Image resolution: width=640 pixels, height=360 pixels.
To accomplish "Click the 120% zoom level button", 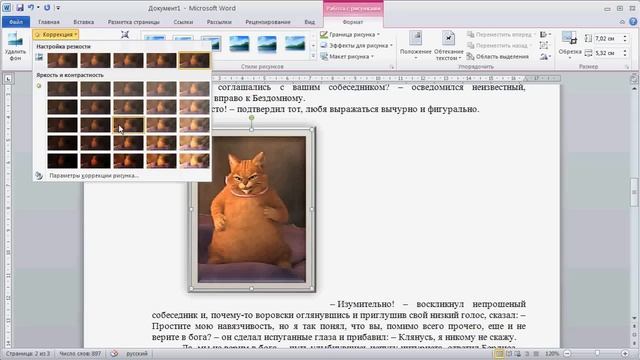I will tap(552, 353).
